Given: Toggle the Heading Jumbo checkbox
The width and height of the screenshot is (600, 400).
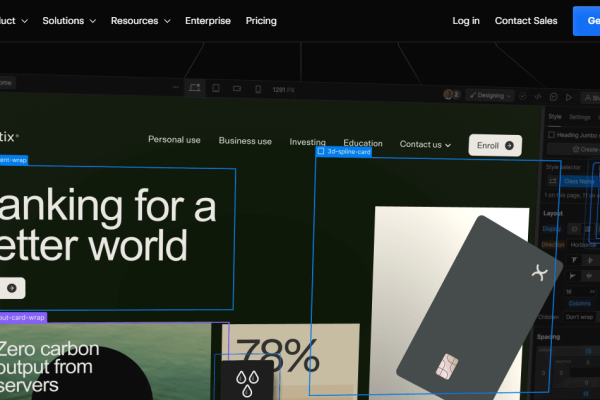Looking at the screenshot, I should click(551, 135).
